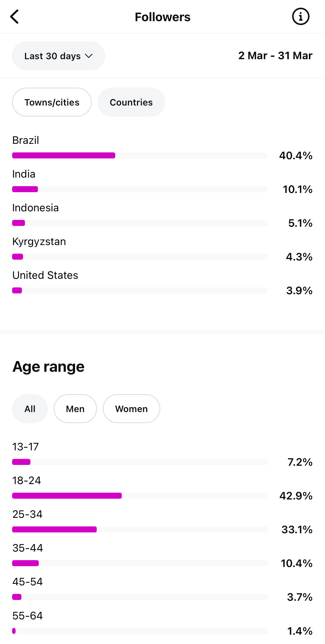This screenshot has height=644, width=325.
Task: Select the All age filter
Action: (30, 409)
